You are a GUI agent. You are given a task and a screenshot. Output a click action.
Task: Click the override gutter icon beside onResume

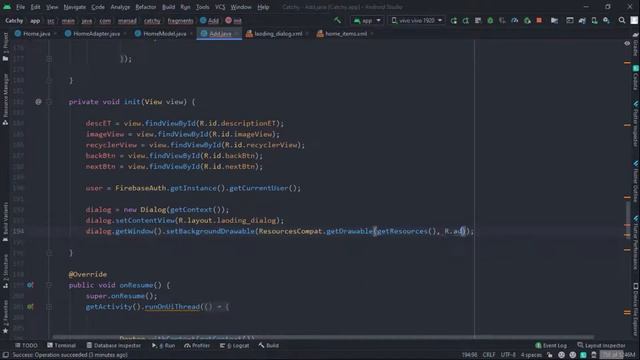[x=30, y=285]
